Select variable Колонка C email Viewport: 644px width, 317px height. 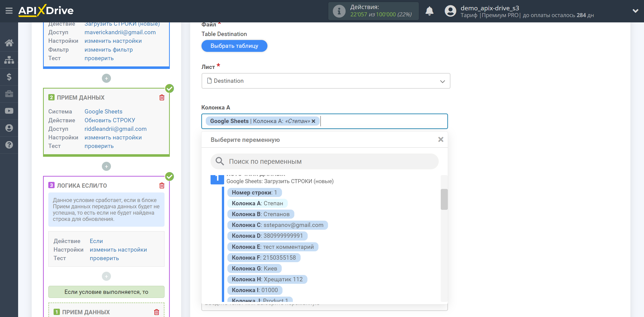click(x=277, y=225)
